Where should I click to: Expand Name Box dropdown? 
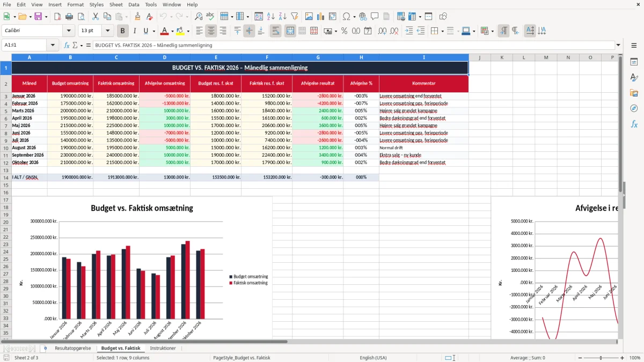[x=53, y=45]
